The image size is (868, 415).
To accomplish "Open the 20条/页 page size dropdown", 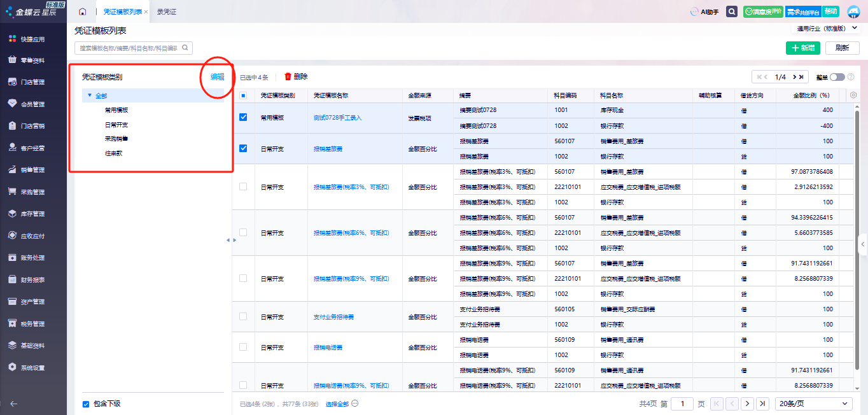I will click(x=813, y=404).
